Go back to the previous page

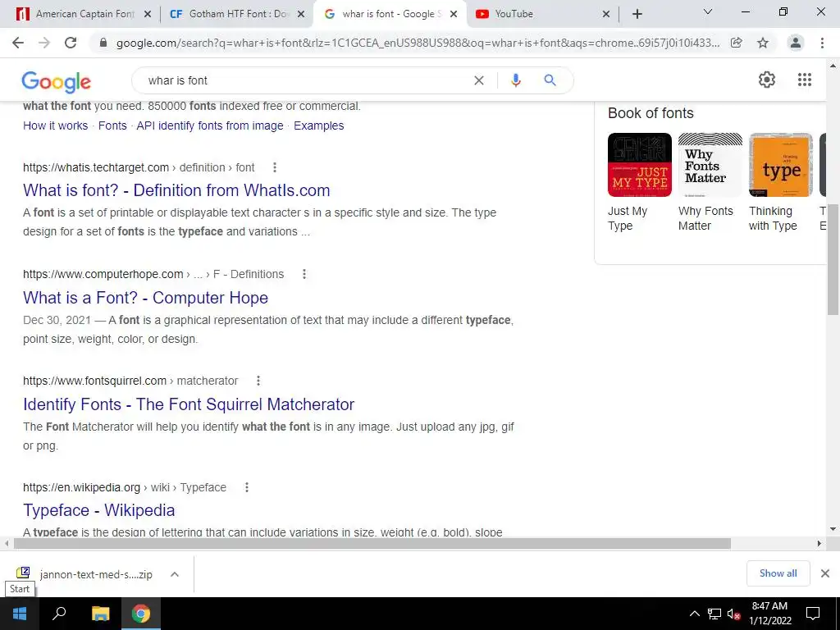coord(18,43)
